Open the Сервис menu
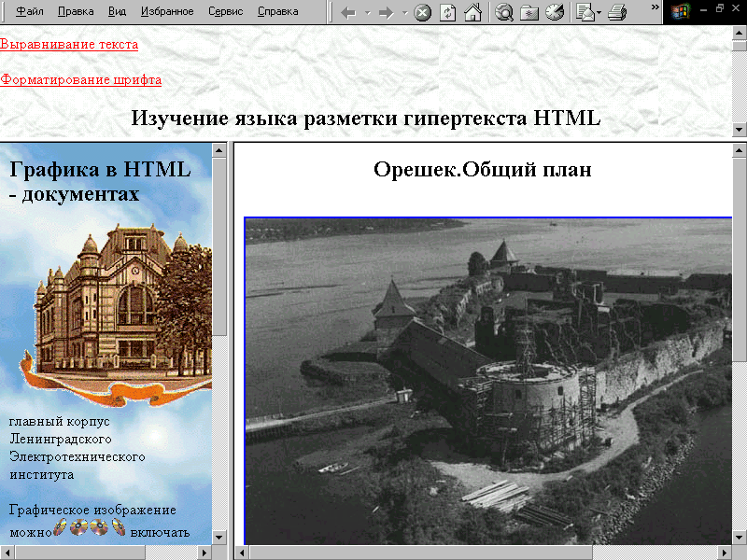 [x=226, y=11]
